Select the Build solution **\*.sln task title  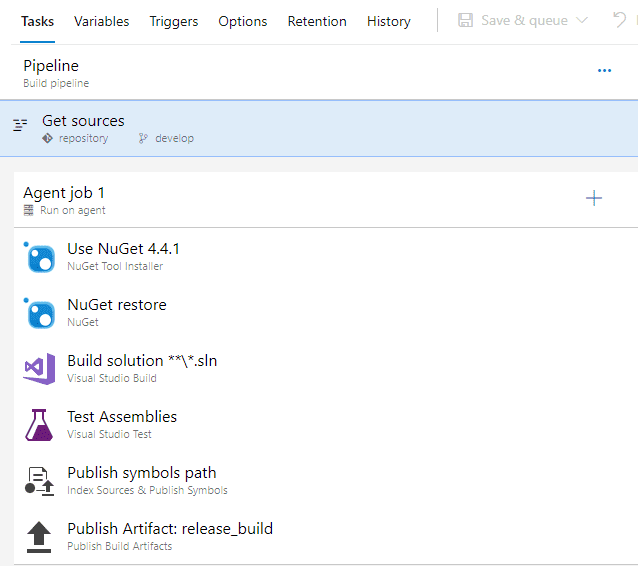(142, 361)
